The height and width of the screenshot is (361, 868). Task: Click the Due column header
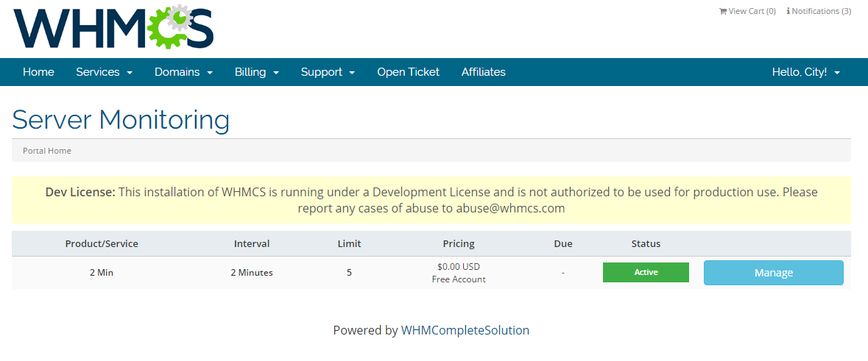pyautogui.click(x=563, y=243)
